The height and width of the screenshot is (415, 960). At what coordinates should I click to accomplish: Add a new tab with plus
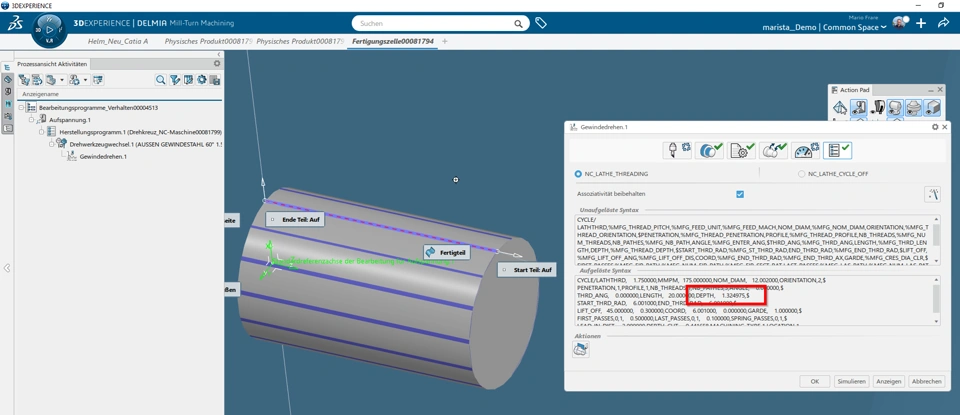click(x=445, y=41)
